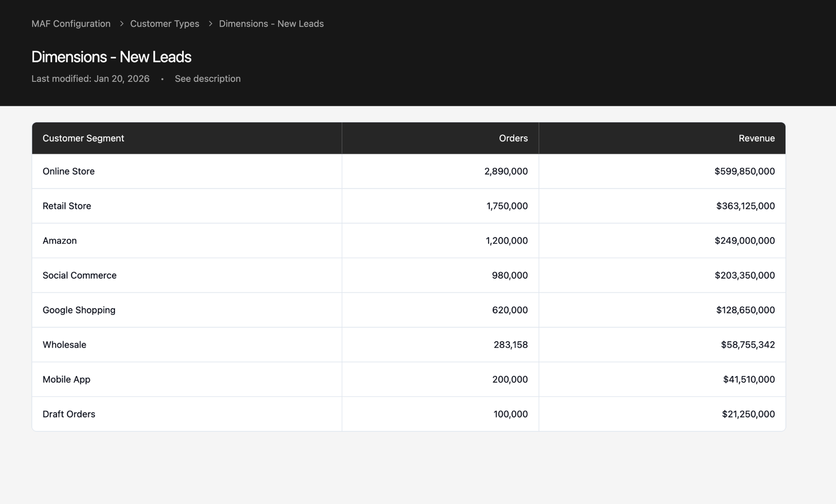Select the Online Store row label
Viewport: 836px width, 504px height.
click(68, 171)
